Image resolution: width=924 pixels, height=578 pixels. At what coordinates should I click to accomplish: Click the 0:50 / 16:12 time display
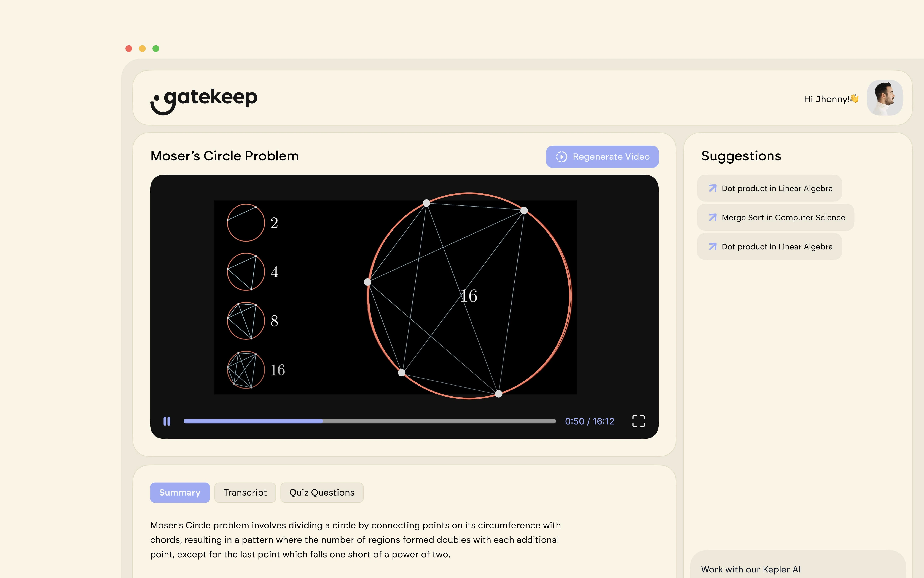(589, 421)
